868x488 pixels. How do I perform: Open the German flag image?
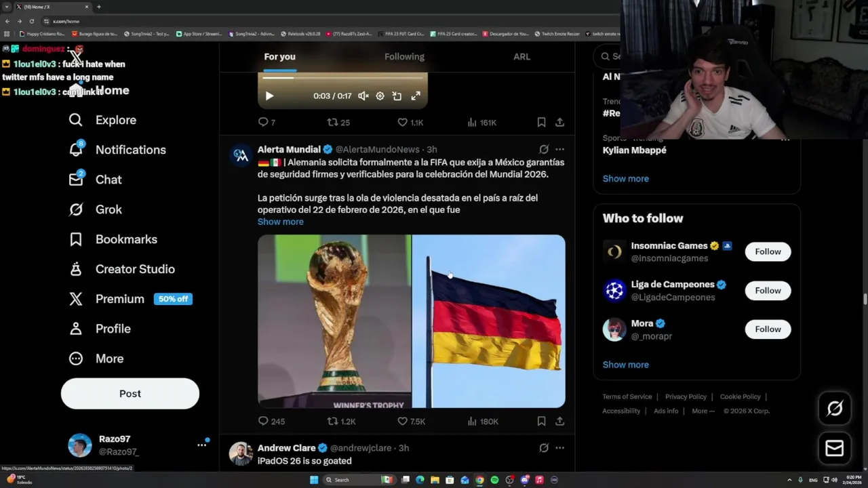(489, 321)
